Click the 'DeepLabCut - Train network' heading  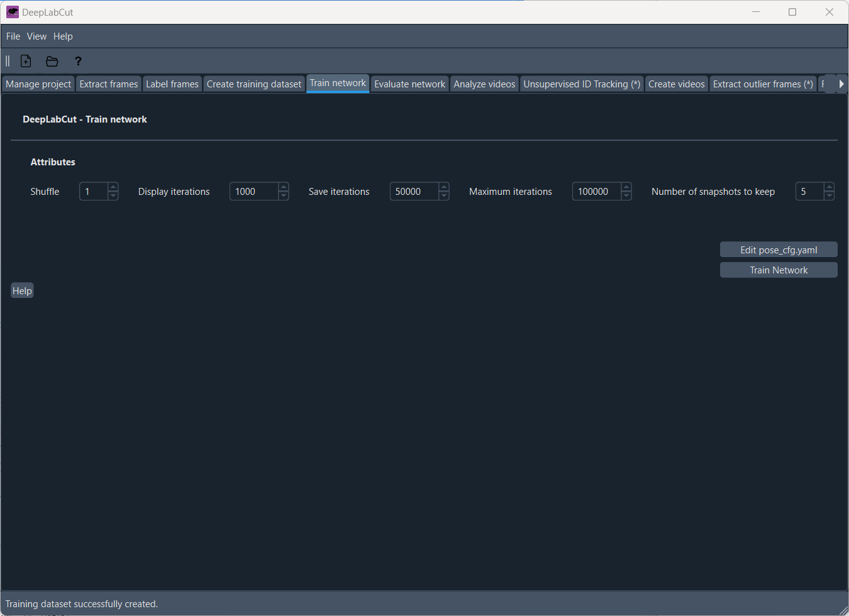coord(85,119)
